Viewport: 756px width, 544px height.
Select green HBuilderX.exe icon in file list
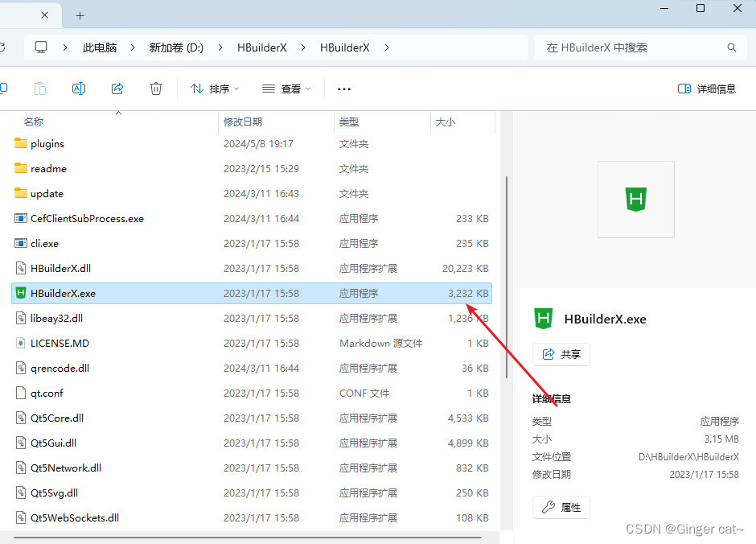pos(21,293)
